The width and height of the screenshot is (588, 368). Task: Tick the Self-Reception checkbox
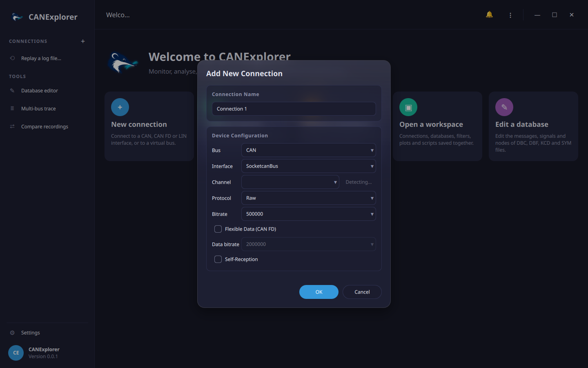(218, 259)
